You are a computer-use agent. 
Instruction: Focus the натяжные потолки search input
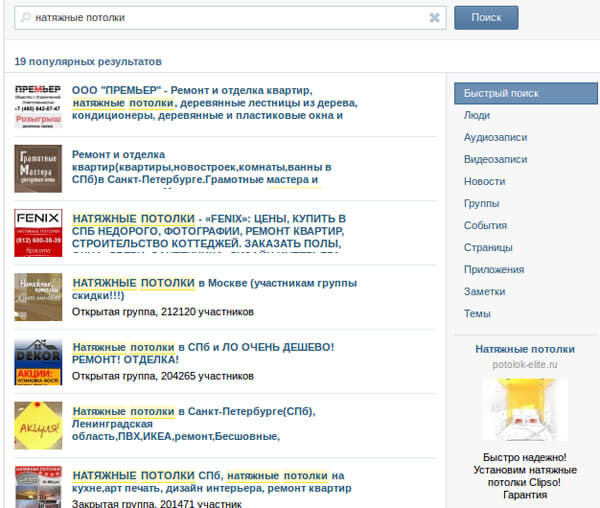[230, 18]
